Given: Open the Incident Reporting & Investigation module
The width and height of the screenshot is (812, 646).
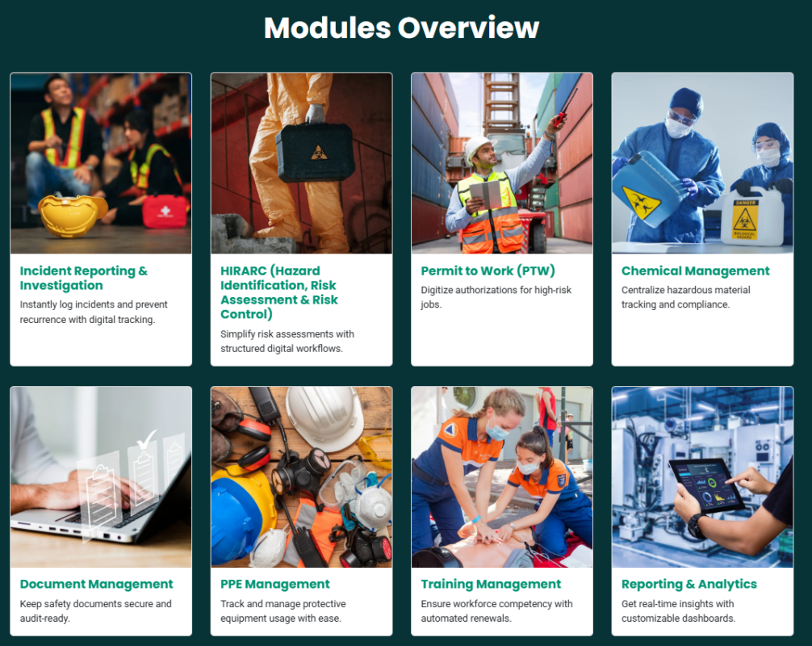Looking at the screenshot, I should (x=83, y=278).
